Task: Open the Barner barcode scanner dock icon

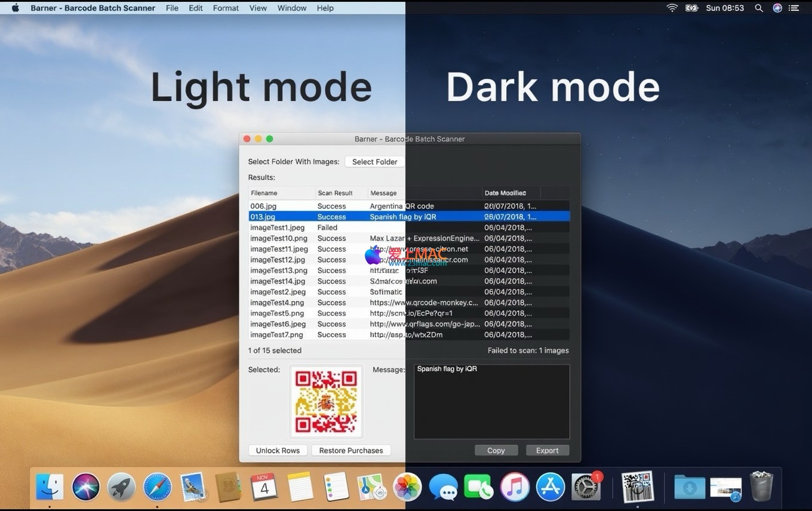Action: pos(638,487)
